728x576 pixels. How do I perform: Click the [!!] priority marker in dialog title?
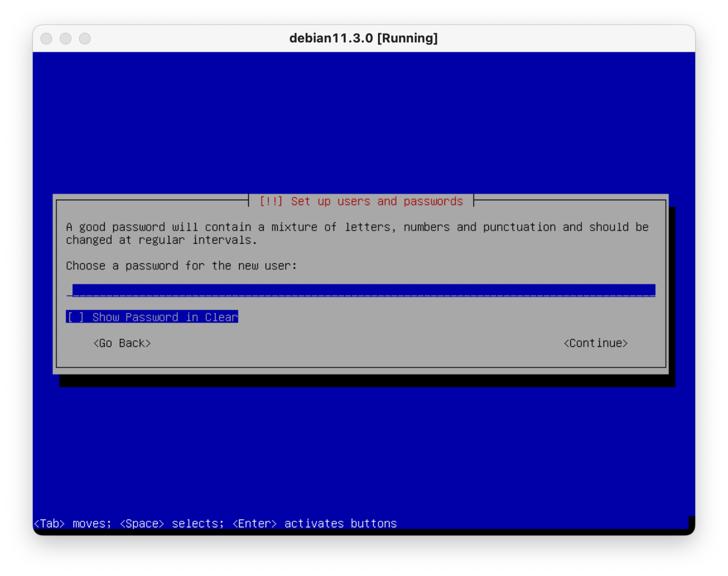tap(270, 201)
